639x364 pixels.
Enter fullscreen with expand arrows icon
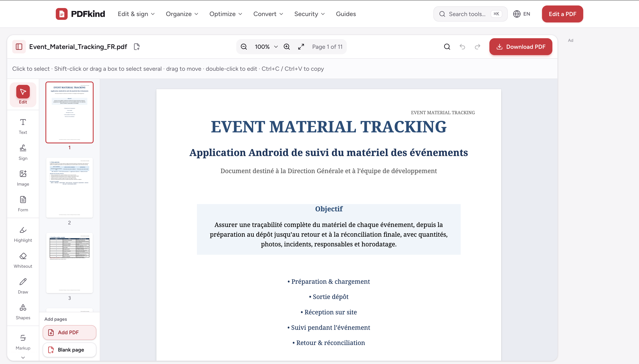(301, 47)
